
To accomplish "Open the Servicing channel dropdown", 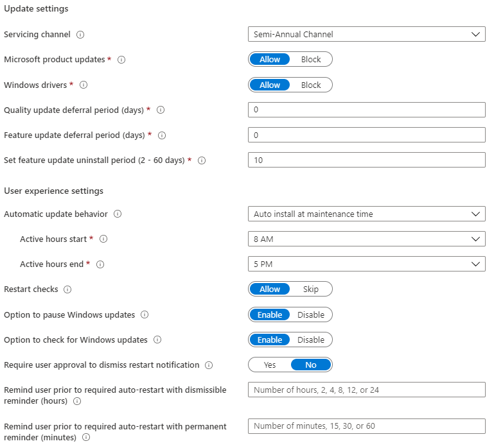I will coord(366,34).
